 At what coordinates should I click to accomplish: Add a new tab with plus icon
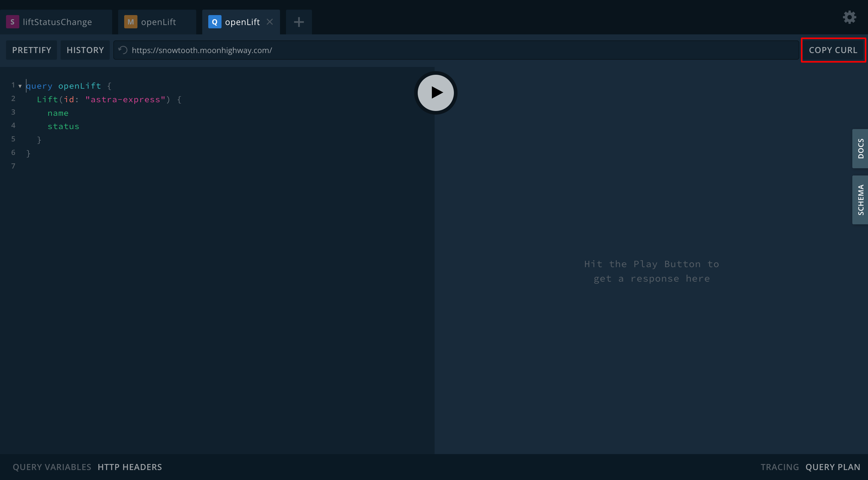299,22
